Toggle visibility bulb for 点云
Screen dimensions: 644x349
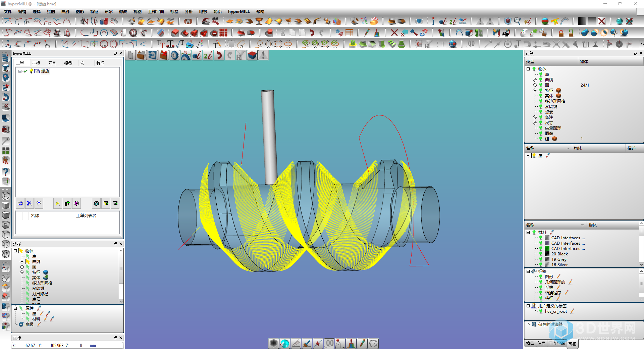(541, 112)
